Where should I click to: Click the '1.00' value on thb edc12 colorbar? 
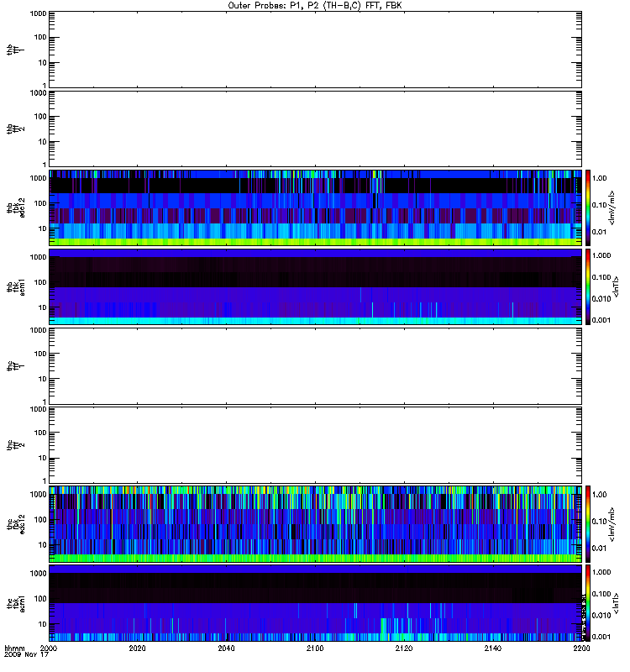pyautogui.click(x=599, y=178)
